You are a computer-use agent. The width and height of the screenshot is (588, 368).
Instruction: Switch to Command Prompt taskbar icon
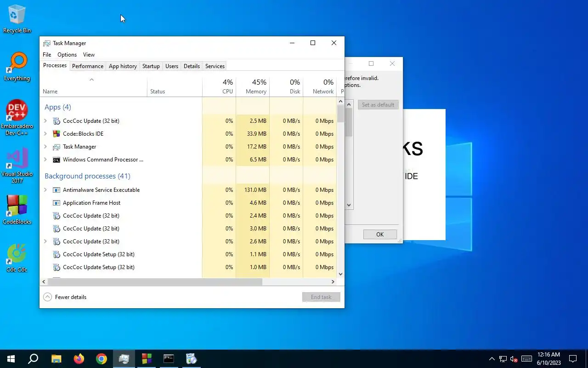[169, 359]
